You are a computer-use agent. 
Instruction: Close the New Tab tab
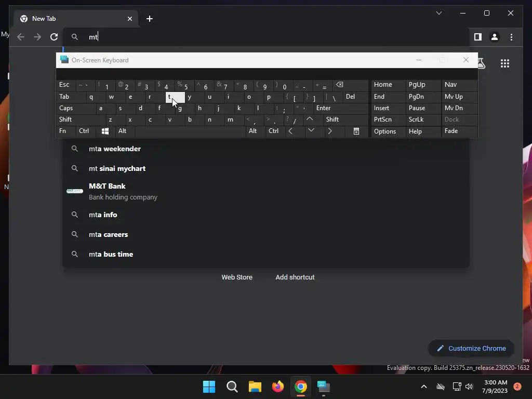(x=129, y=19)
